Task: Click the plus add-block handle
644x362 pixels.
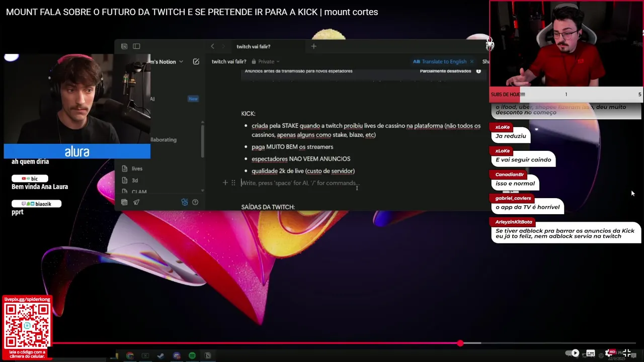Action: click(225, 183)
